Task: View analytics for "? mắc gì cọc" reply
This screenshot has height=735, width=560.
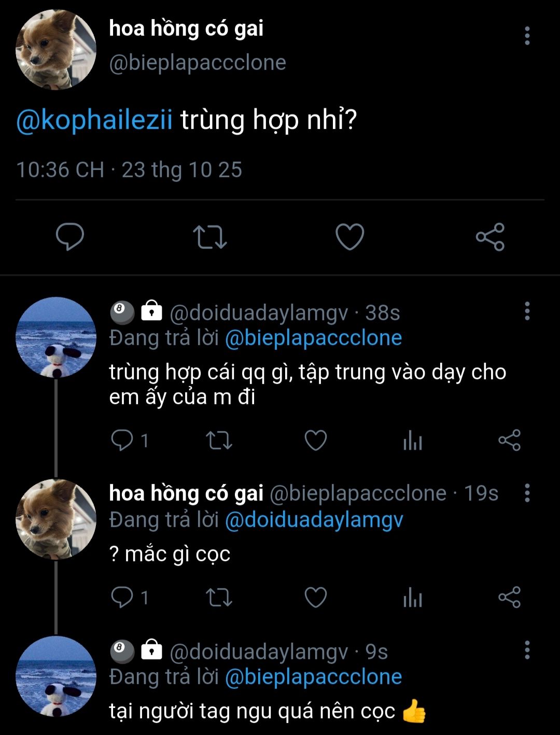Action: pyautogui.click(x=412, y=597)
